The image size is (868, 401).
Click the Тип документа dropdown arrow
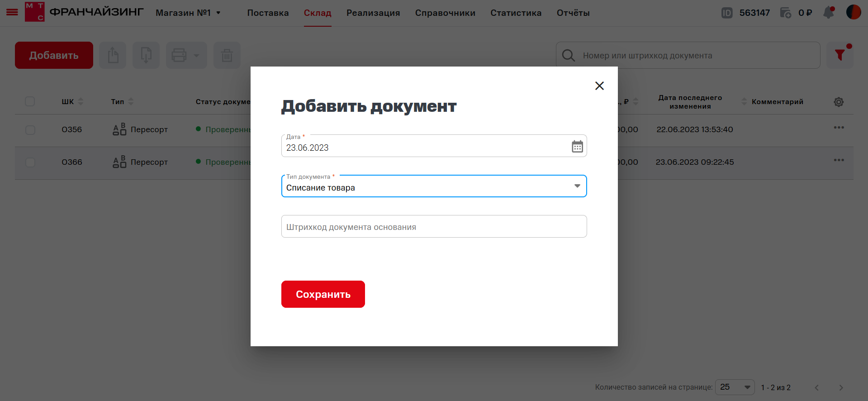(577, 186)
